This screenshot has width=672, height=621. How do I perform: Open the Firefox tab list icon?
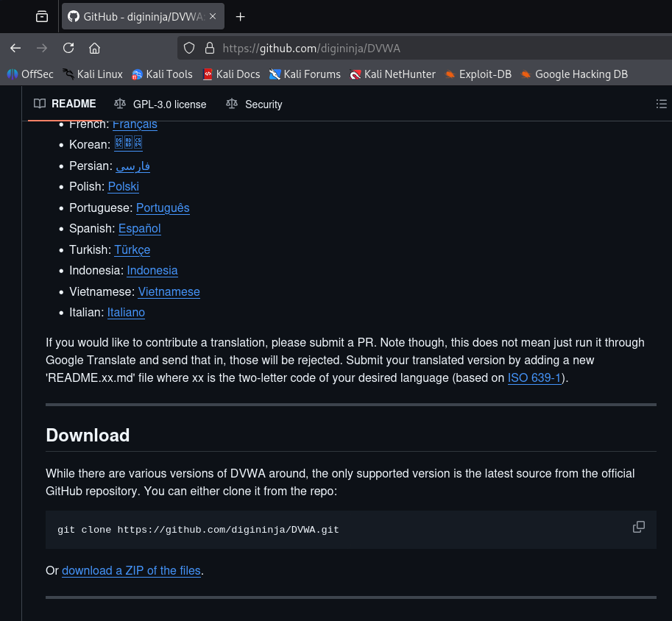41,17
